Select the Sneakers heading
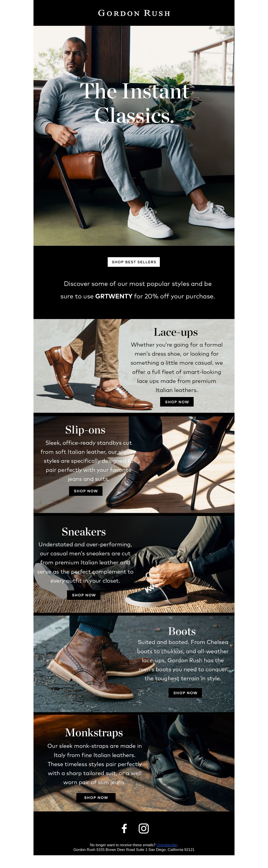Screen dimensions: 268x868 point(84,531)
